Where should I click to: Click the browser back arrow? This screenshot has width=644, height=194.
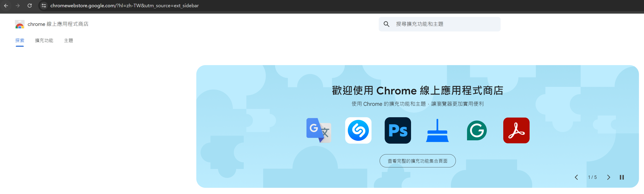(6, 5)
